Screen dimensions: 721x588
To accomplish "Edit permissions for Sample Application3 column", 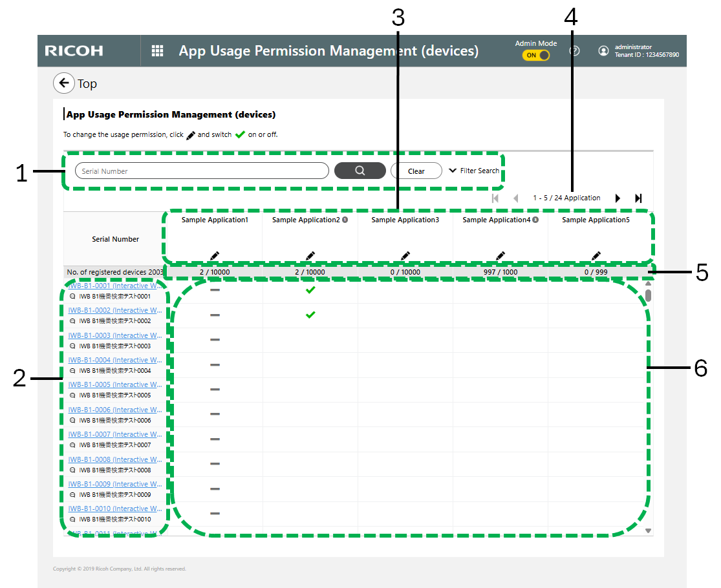I will point(405,256).
